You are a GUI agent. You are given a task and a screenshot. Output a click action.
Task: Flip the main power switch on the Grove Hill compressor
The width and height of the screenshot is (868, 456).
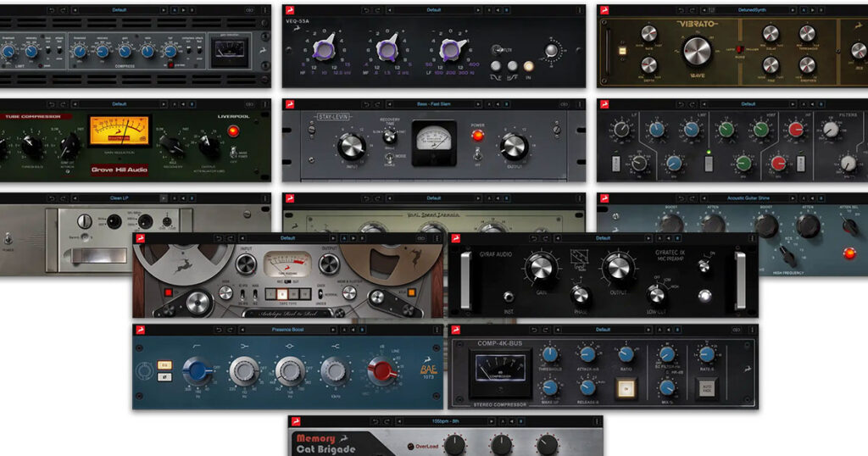pos(234,153)
